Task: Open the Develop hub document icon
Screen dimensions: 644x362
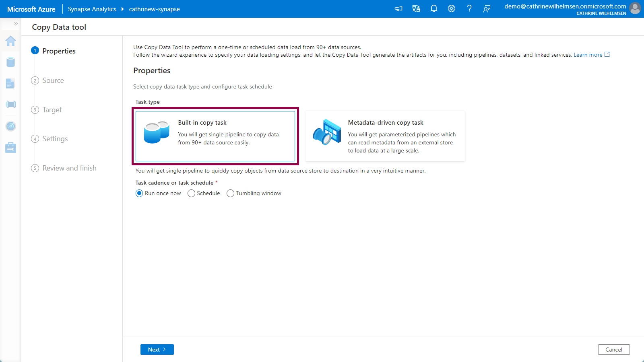Action: click(10, 83)
